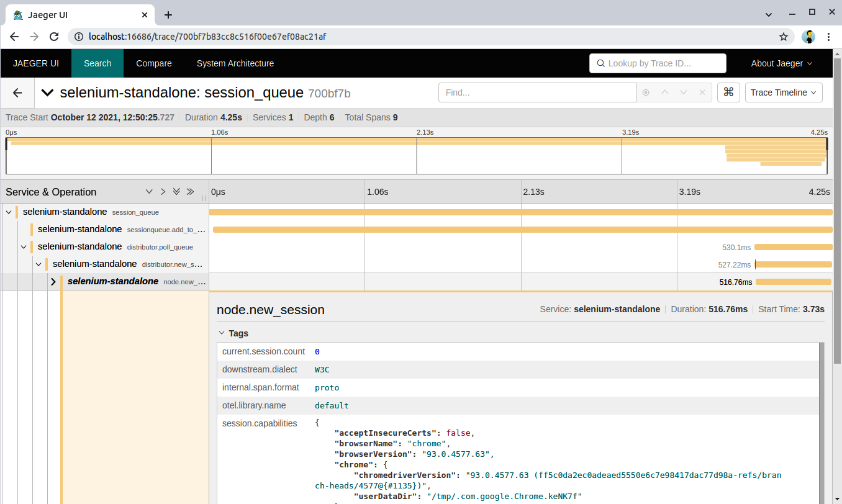Collapse the session_queue root span

click(x=9, y=212)
